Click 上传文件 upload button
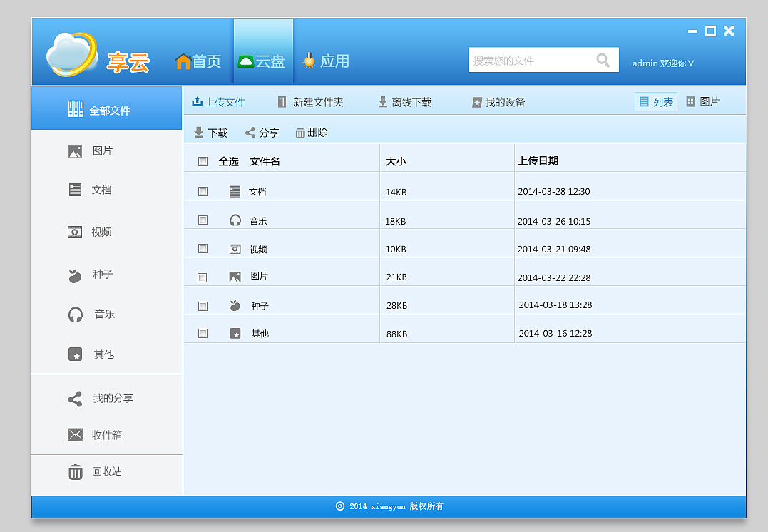 tap(218, 102)
